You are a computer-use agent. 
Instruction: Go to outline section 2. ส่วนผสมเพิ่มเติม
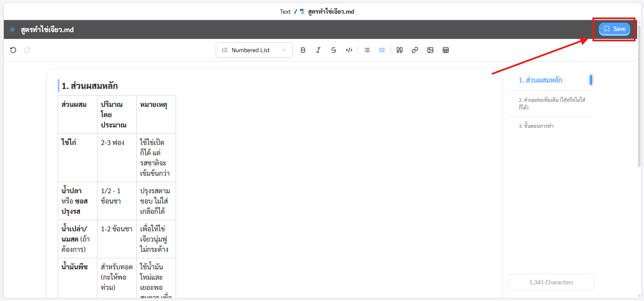pyautogui.click(x=551, y=103)
